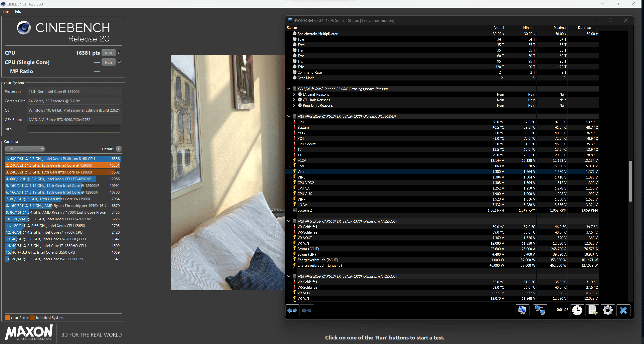Click the chip icon of the Leistungsgrenze Reasons group
This screenshot has height=344, width=644.
tap(294, 89)
